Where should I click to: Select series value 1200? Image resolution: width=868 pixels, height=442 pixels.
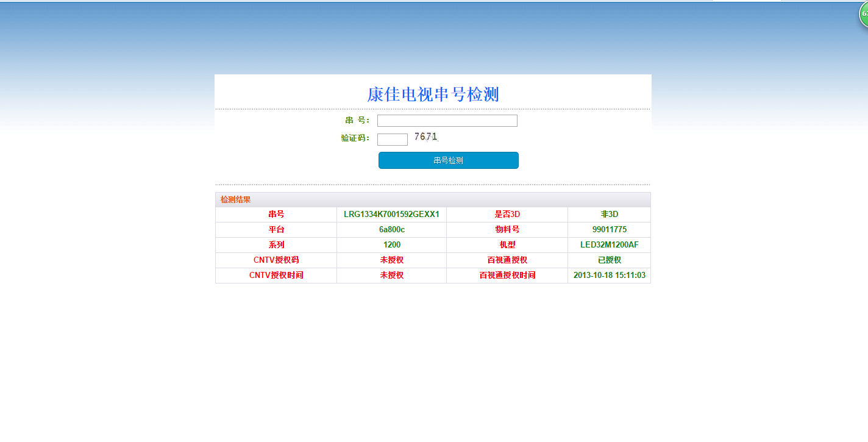(391, 245)
